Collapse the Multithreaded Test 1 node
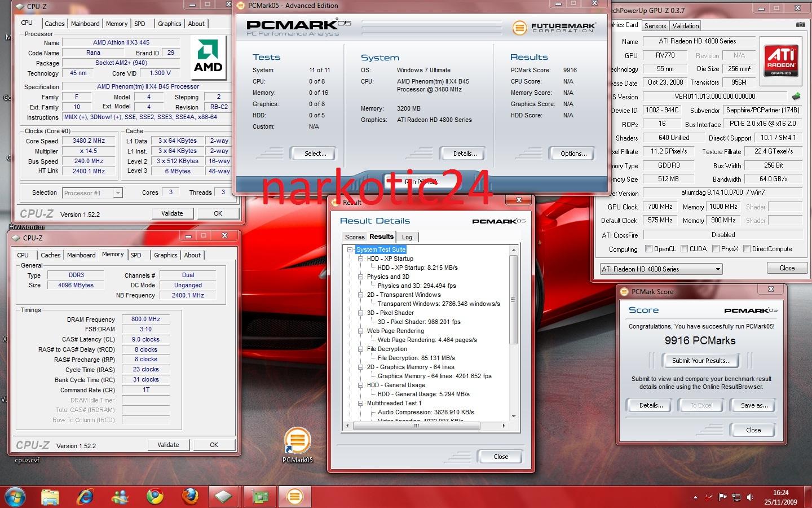Viewport: 812px width, 508px height. click(361, 403)
